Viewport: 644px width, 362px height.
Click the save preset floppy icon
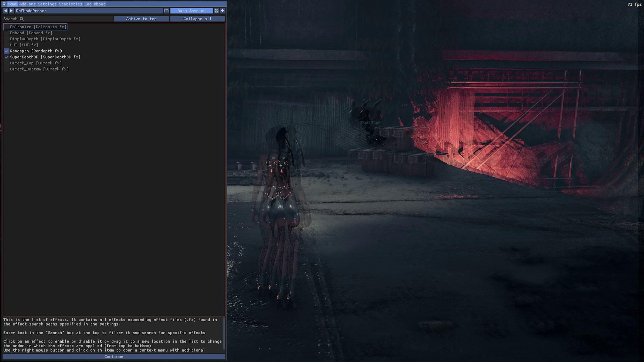(x=216, y=11)
